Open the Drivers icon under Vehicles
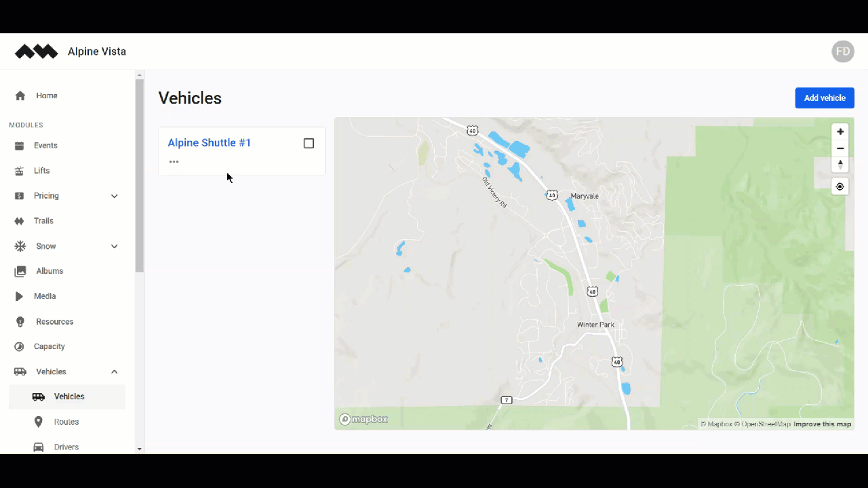 tap(39, 447)
